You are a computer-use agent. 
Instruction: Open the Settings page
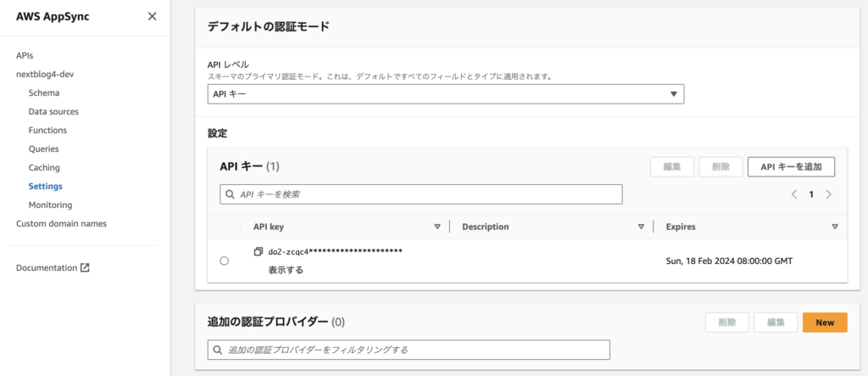tap(45, 187)
